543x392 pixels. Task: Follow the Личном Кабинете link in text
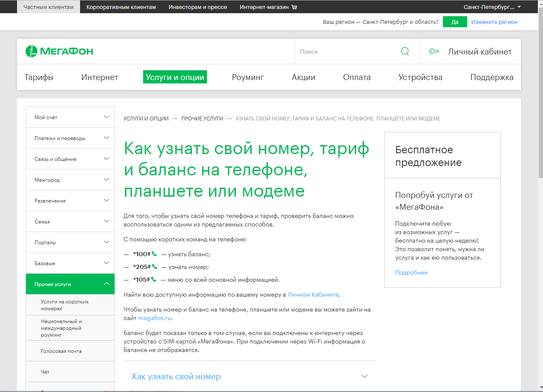click(x=313, y=294)
